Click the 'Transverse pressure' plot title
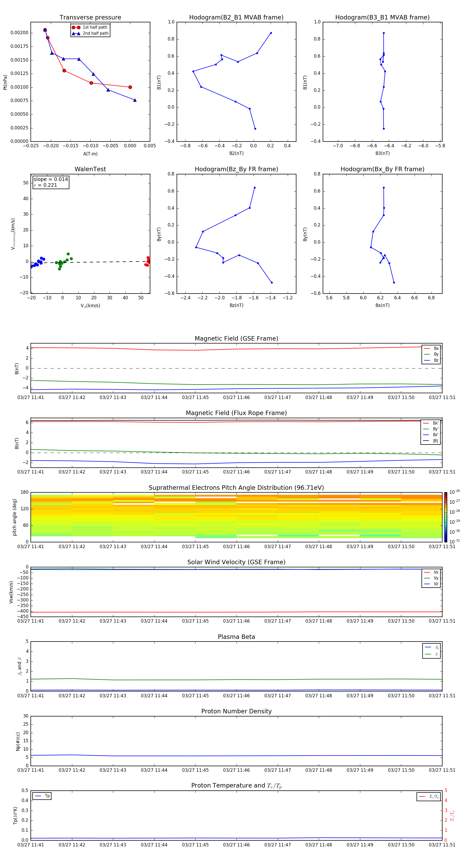The image size is (473, 868). click(90, 18)
